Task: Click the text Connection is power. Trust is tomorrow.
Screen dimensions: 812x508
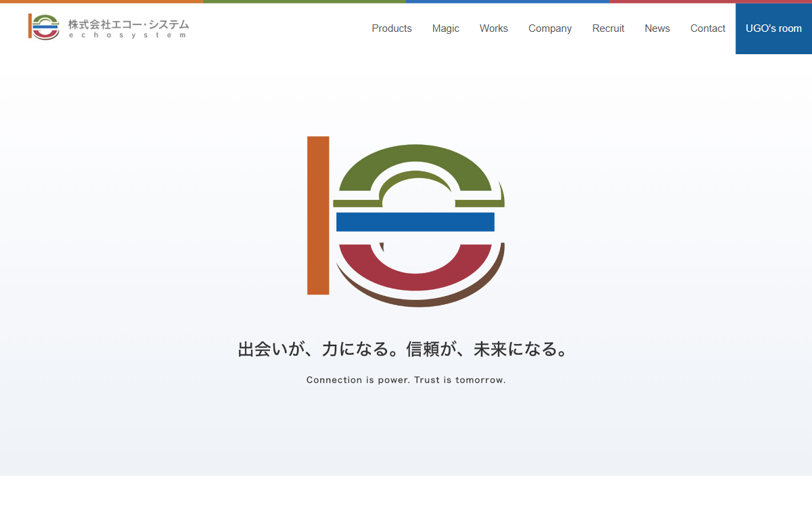Action: [406, 380]
